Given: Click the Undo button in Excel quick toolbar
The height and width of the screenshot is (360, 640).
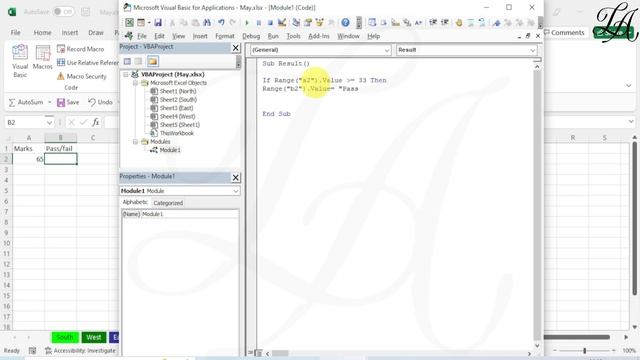Looking at the screenshot, I should (100, 102).
